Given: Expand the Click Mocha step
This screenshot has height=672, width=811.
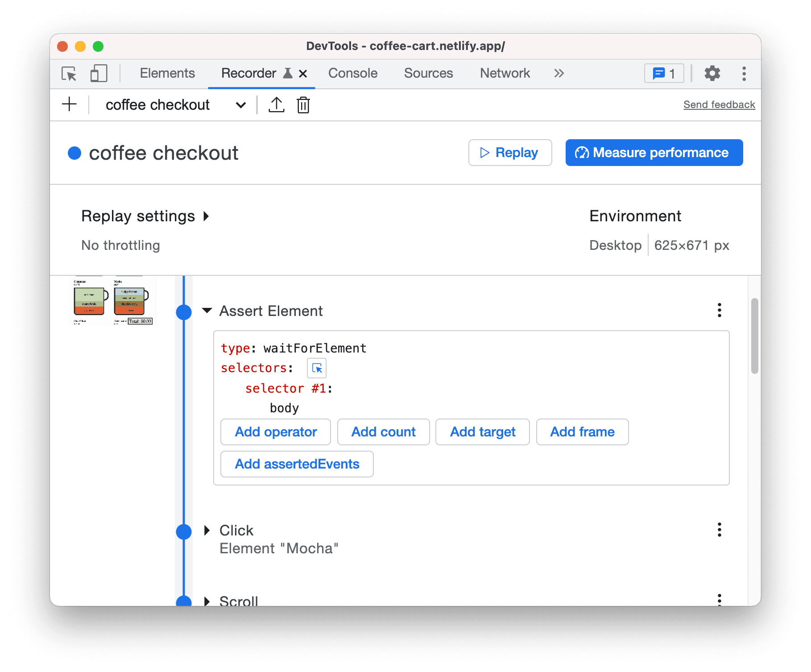Looking at the screenshot, I should tap(207, 531).
